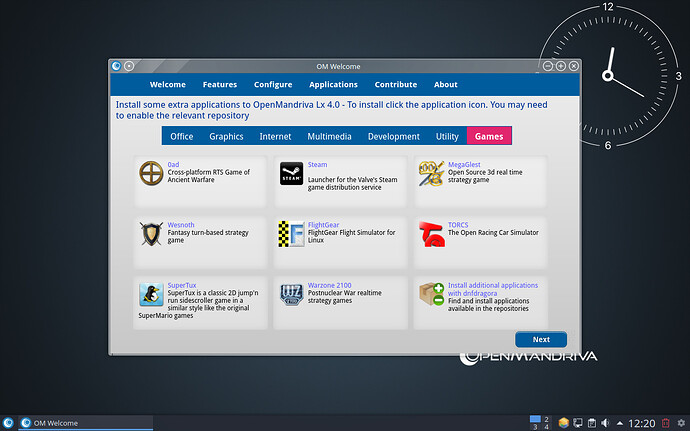This screenshot has height=431, width=690.
Task: Switch to virtual desktop 4
Action: coord(547,427)
